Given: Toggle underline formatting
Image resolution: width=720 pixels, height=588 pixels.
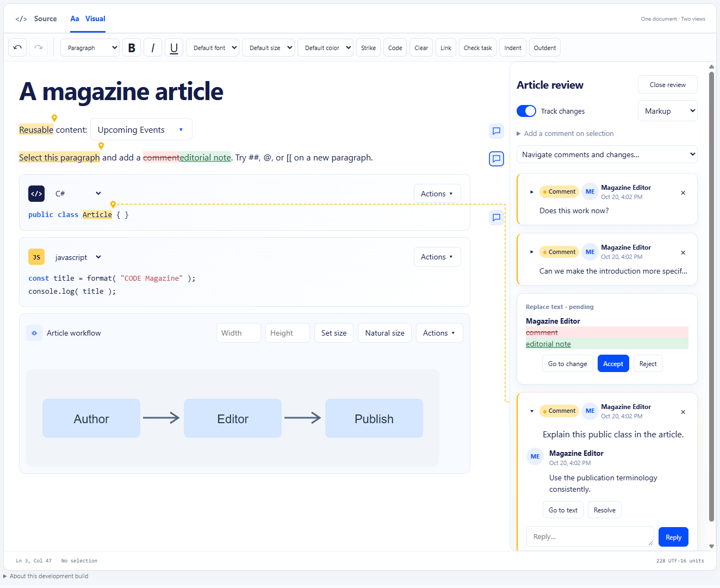Looking at the screenshot, I should click(x=174, y=48).
